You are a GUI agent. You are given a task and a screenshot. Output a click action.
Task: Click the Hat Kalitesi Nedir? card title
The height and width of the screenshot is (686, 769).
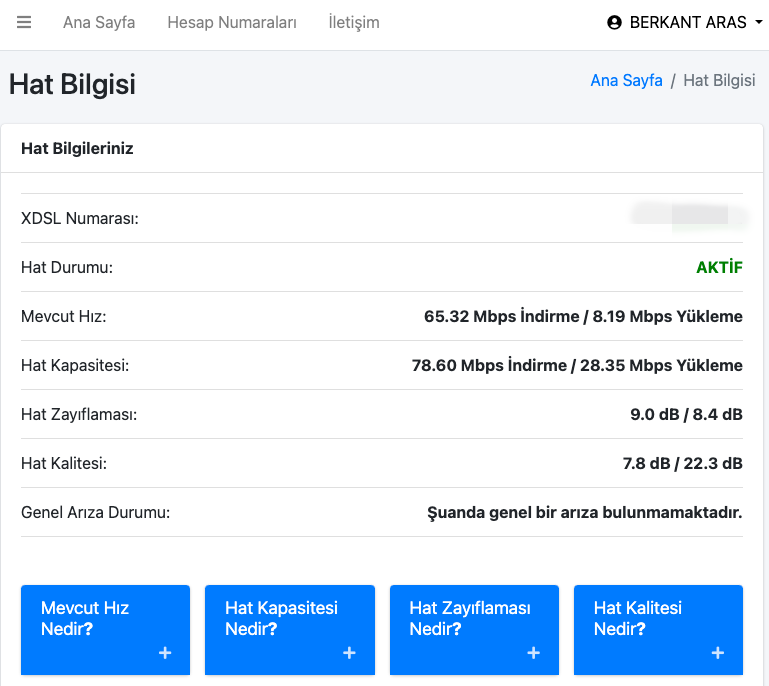point(637,618)
